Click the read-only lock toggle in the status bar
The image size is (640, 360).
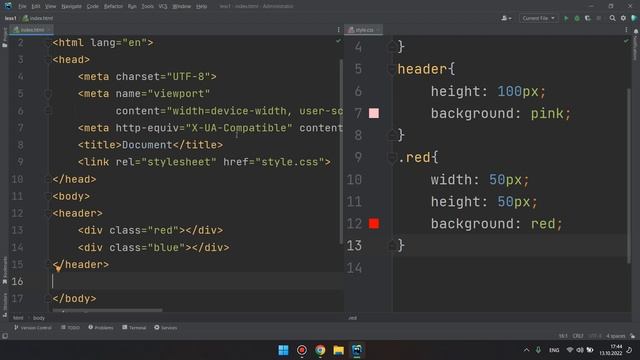tap(632, 336)
